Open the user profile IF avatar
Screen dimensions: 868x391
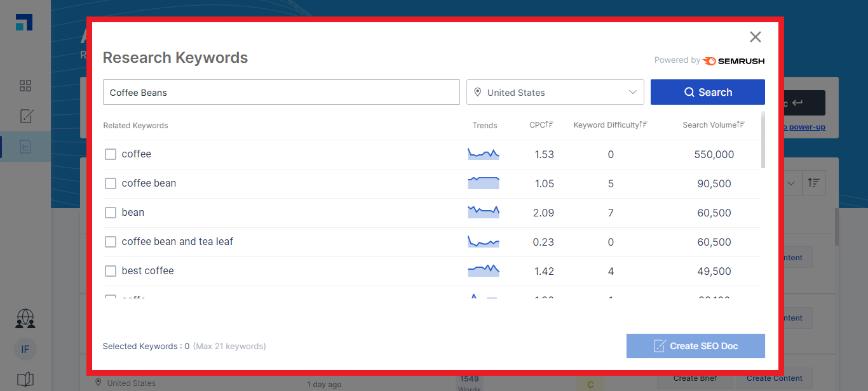tap(25, 349)
